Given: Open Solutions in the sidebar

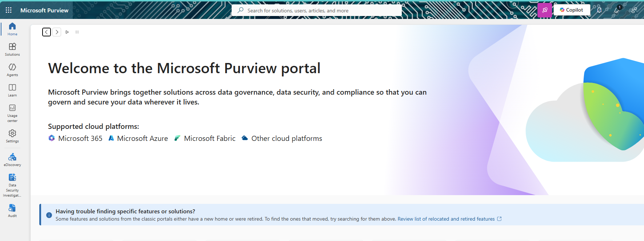Looking at the screenshot, I should pos(12,50).
